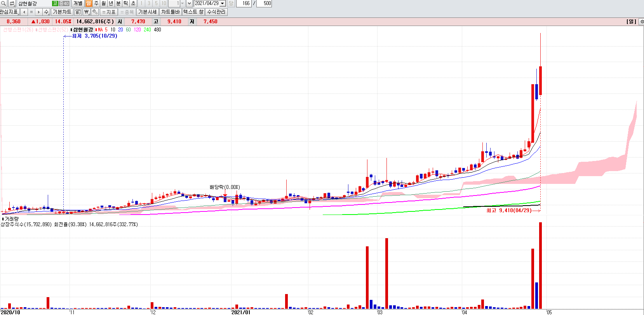
Task: Click the wrench configuration icon
Action: coord(95,12)
